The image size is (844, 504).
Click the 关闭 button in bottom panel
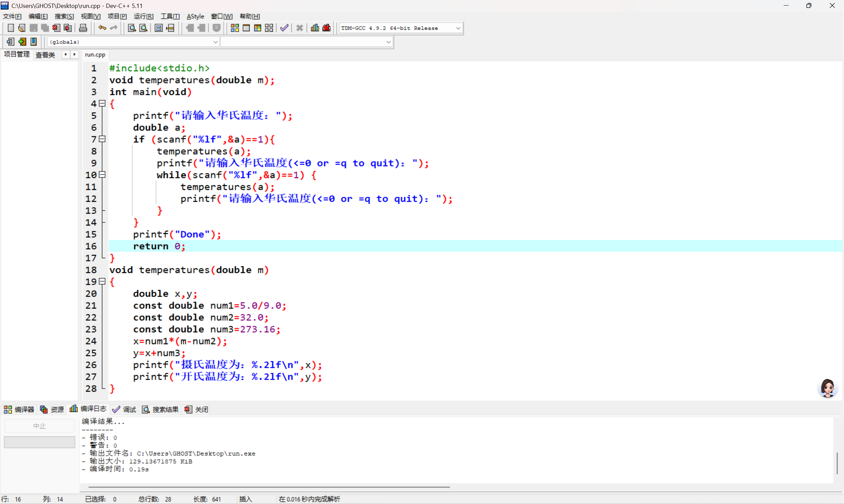tap(196, 410)
